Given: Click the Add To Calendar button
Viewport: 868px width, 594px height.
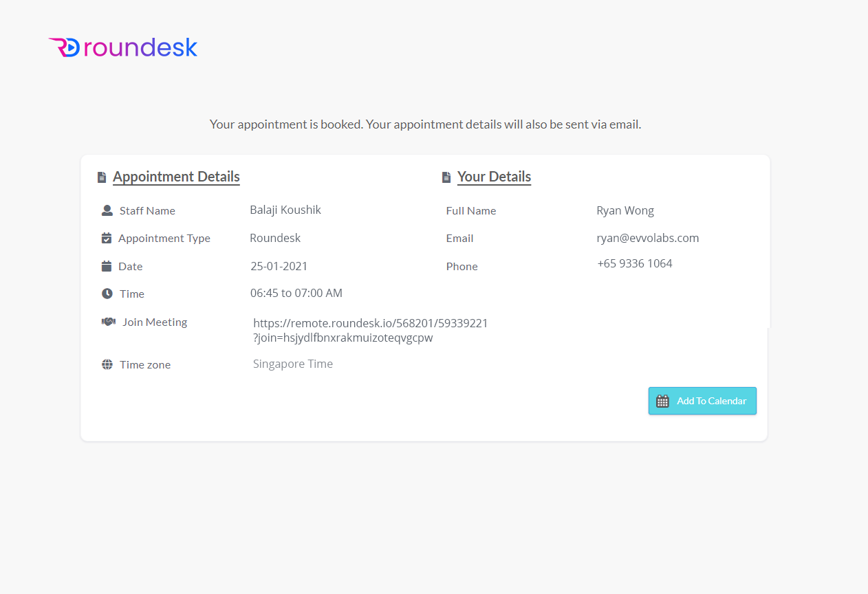Looking at the screenshot, I should pos(702,401).
